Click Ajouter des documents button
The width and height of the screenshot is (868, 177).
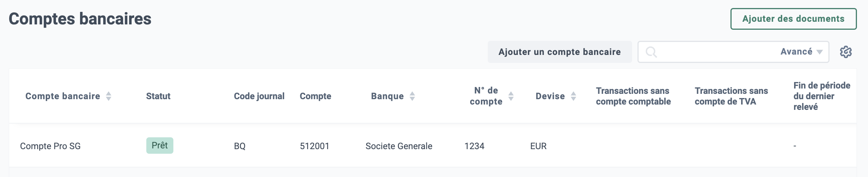pyautogui.click(x=793, y=19)
